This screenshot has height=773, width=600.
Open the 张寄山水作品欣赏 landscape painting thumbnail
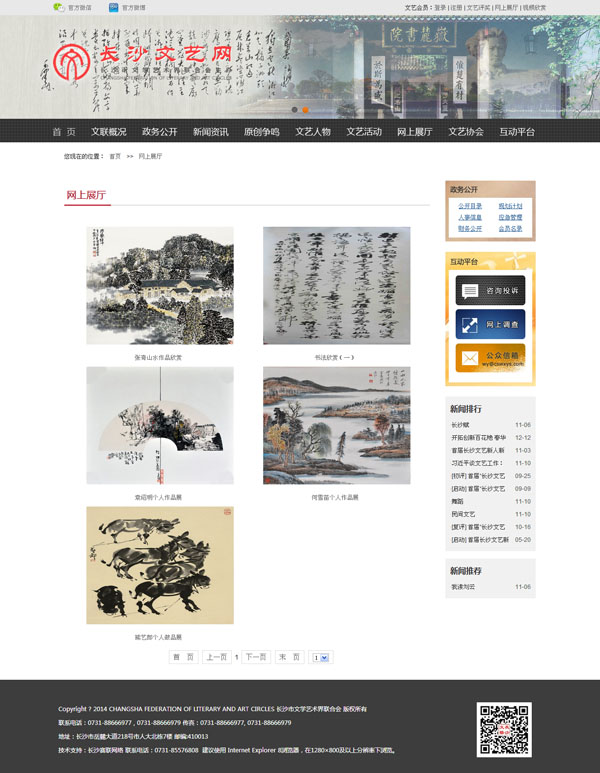point(160,285)
